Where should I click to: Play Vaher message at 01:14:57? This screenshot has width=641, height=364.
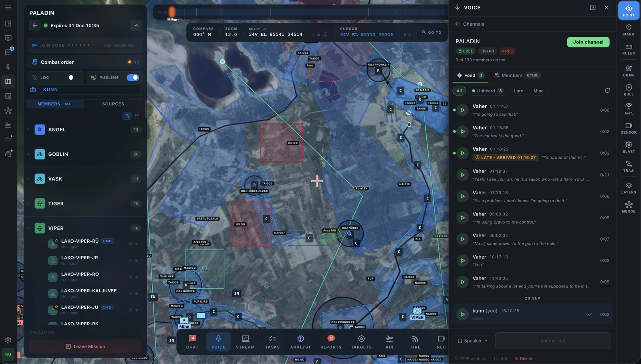[463, 110]
